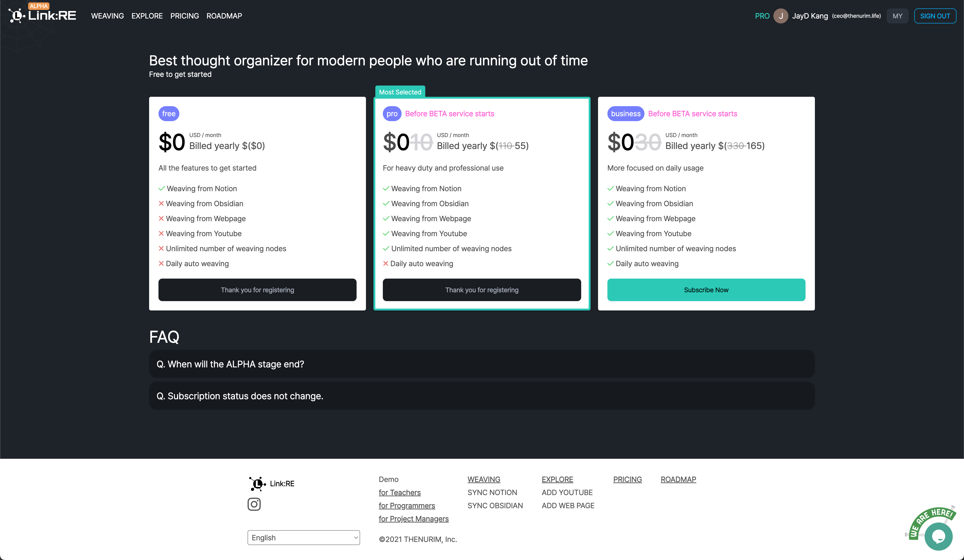Click the 'Most Selected' tag on pro plan
The image size is (964, 560).
pos(400,92)
